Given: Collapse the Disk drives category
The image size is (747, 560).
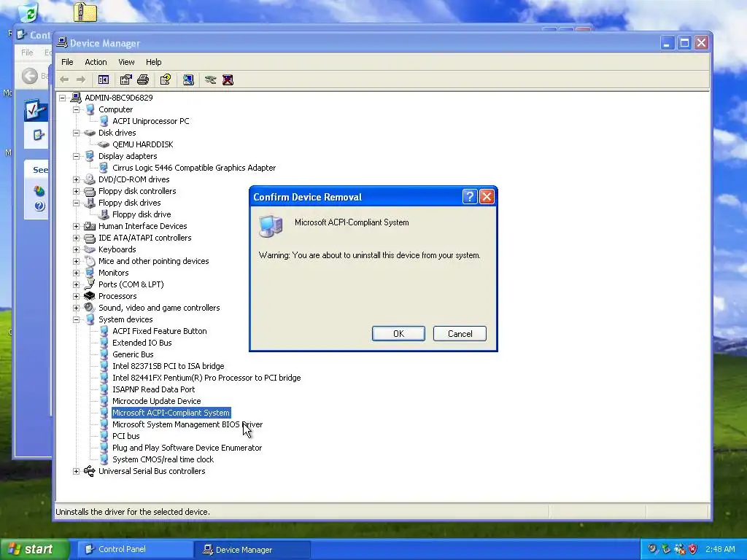Looking at the screenshot, I should (x=76, y=133).
